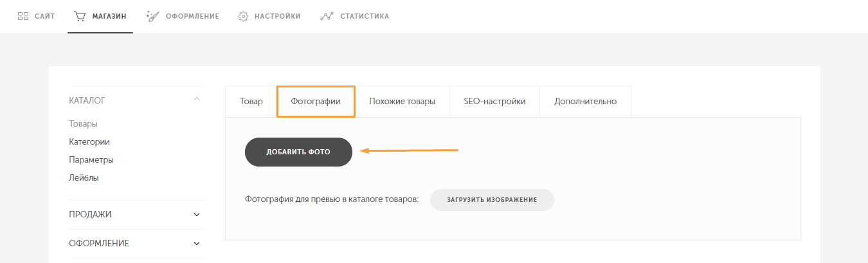Image resolution: width=868 pixels, height=263 pixels.
Task: Switch to the SEO-настройки tab
Action: point(494,102)
